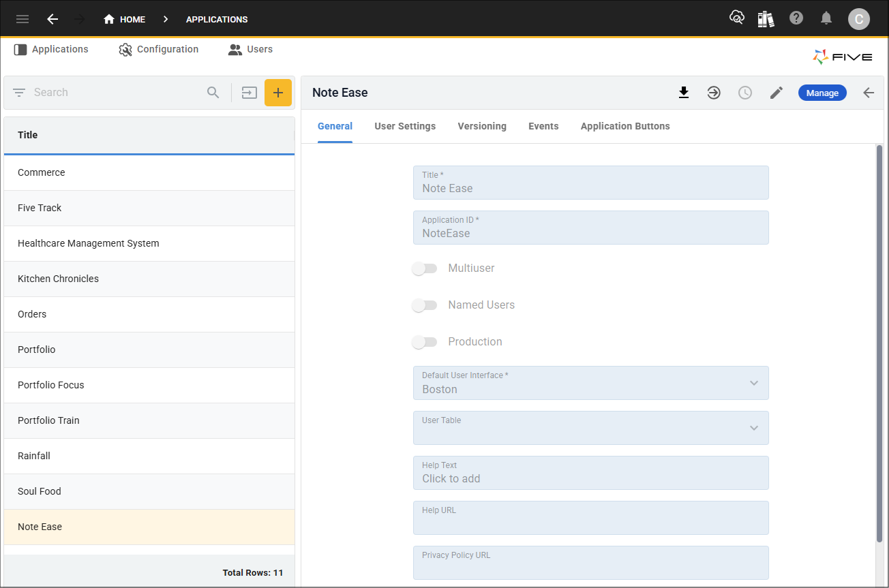Click the import application icon beside search

(x=250, y=93)
